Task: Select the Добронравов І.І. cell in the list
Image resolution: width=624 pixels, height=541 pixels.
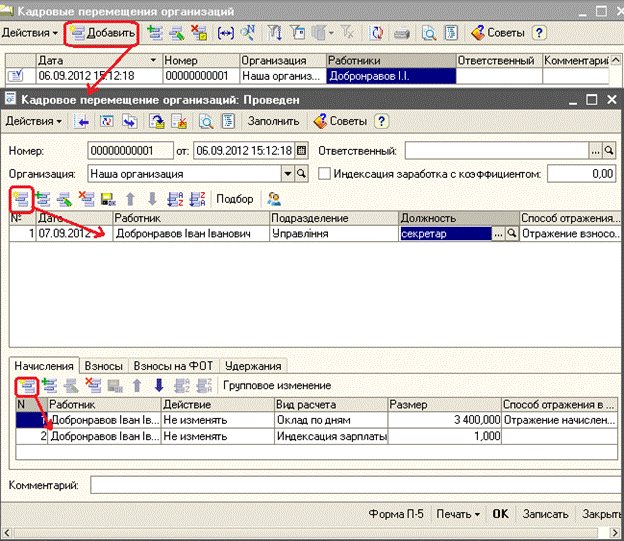Action: coord(391,76)
